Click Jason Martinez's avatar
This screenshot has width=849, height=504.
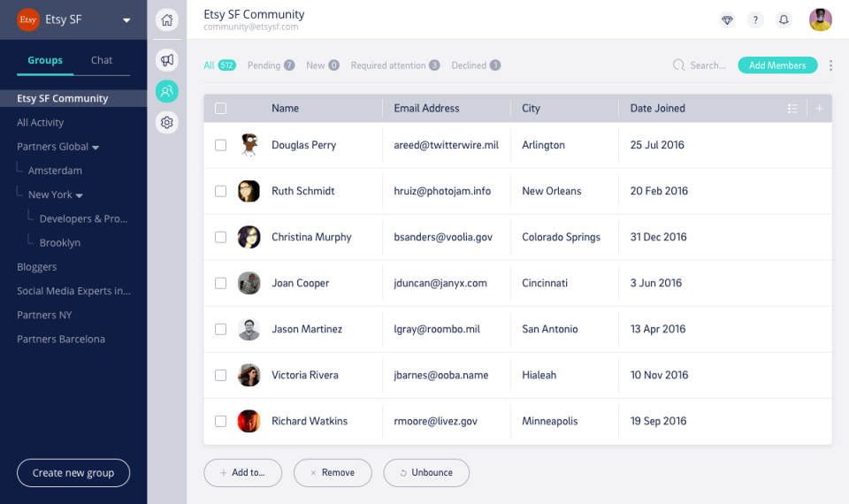(249, 329)
